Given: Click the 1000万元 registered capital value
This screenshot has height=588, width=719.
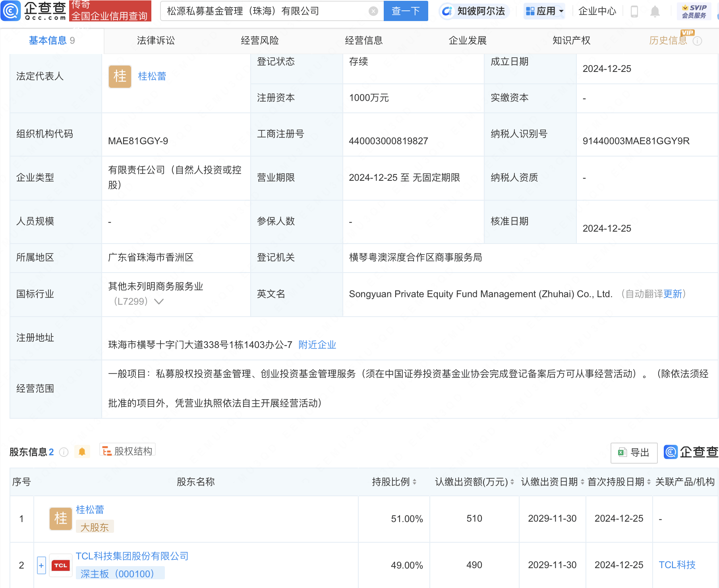Looking at the screenshot, I should (x=369, y=98).
